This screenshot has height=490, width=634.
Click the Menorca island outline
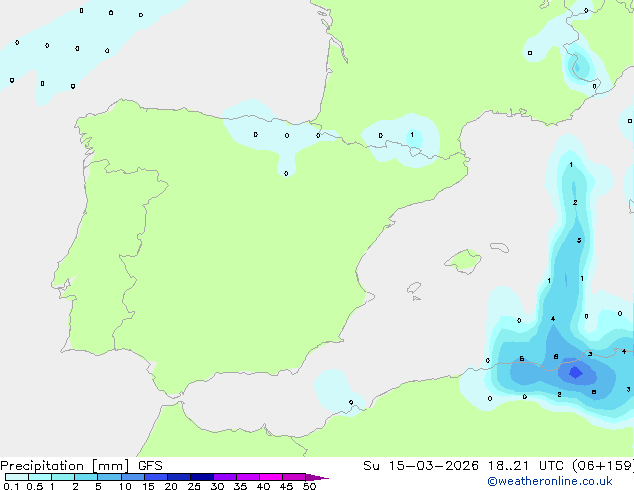(x=499, y=247)
